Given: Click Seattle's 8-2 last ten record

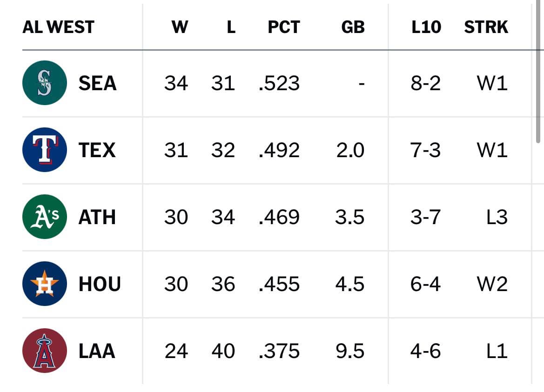Looking at the screenshot, I should pos(426,83).
